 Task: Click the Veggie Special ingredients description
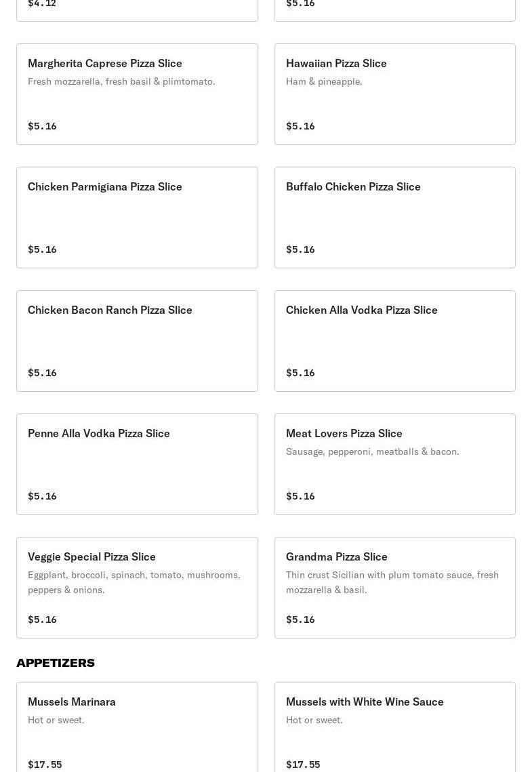click(x=134, y=582)
